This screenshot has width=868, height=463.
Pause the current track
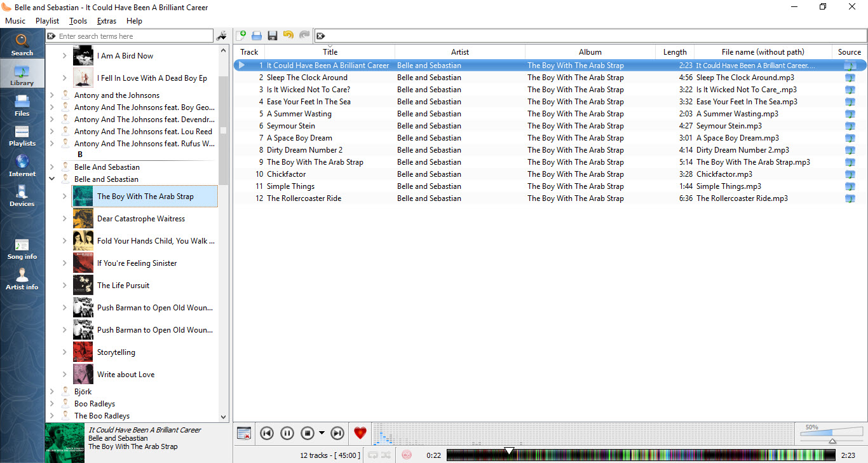[287, 433]
